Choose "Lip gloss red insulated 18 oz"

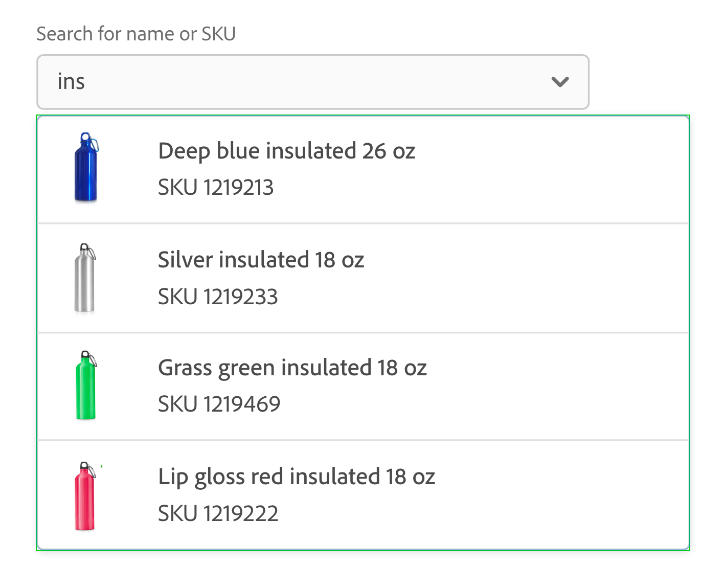(x=297, y=477)
